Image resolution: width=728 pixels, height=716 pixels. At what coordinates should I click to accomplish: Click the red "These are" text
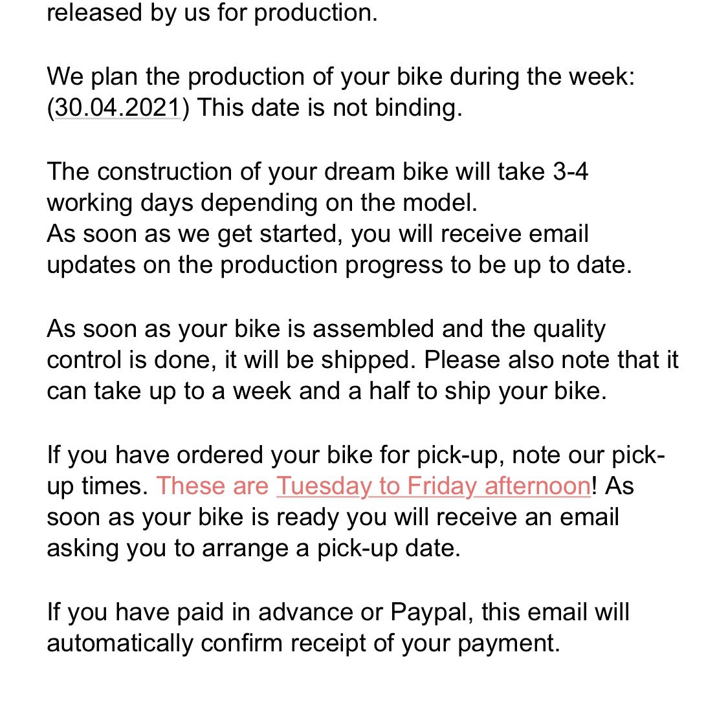point(212,486)
